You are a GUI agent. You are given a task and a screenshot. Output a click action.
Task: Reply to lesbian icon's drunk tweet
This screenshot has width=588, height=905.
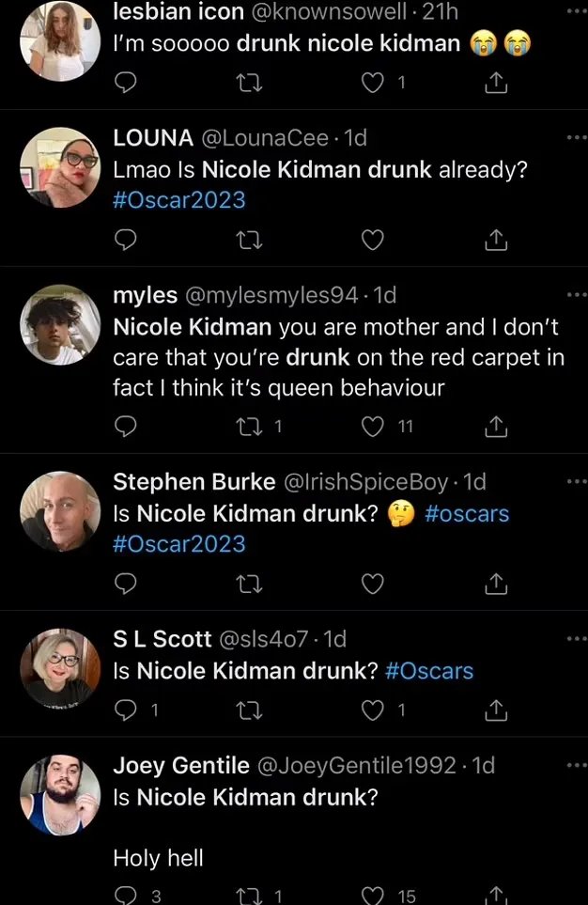(125, 84)
